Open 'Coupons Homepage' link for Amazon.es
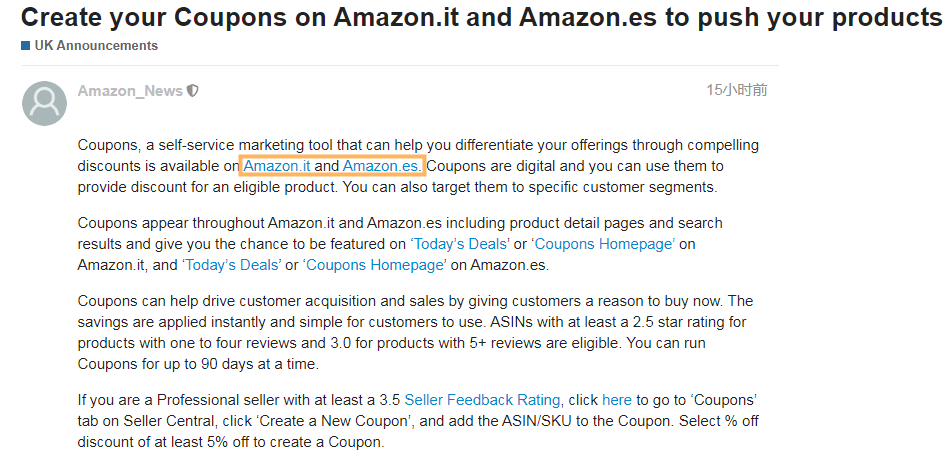The height and width of the screenshot is (456, 946). pyautogui.click(x=375, y=265)
